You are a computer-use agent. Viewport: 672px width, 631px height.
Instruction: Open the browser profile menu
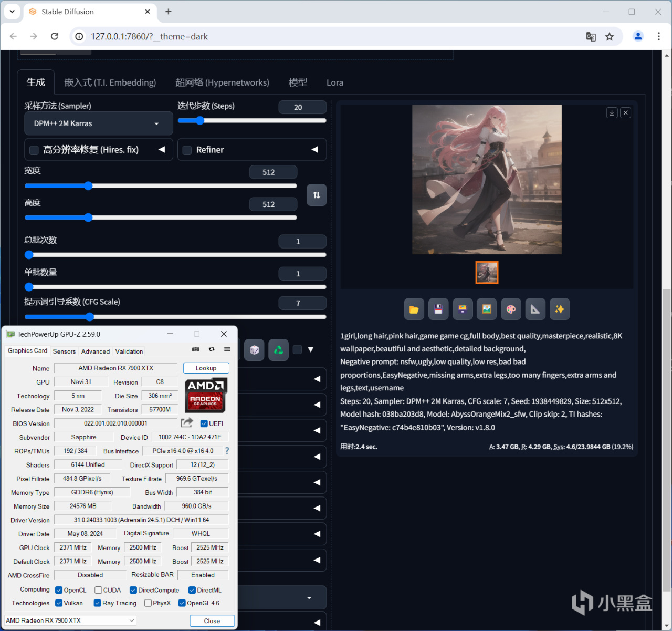638,36
